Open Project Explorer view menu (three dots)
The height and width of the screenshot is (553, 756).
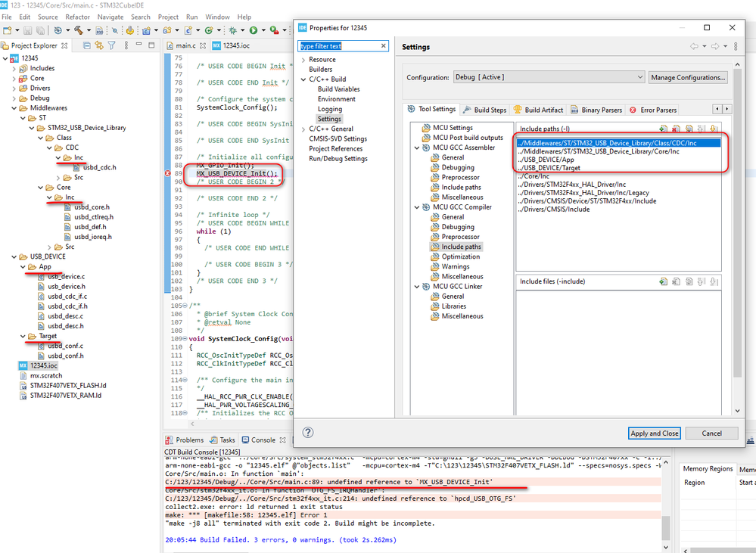(126, 45)
